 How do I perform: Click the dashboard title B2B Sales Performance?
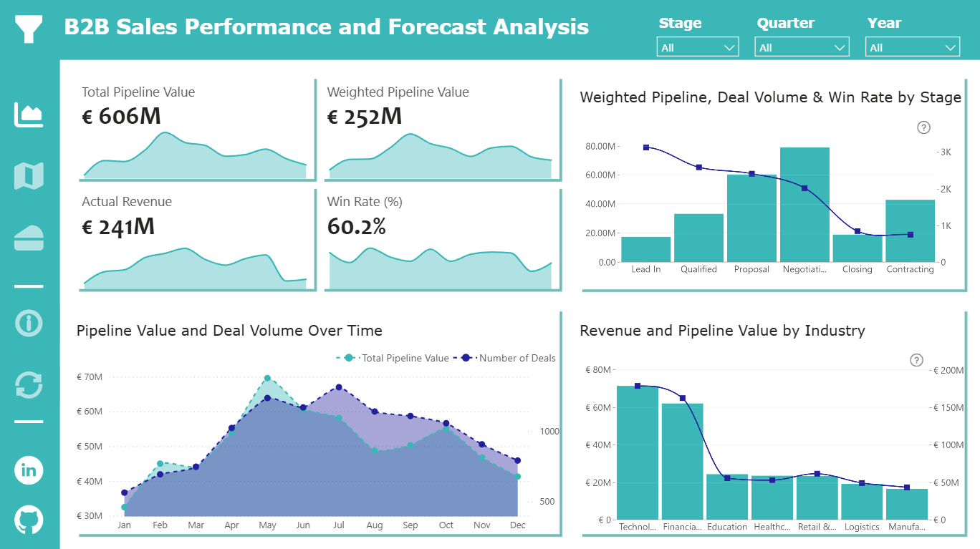coord(327,27)
